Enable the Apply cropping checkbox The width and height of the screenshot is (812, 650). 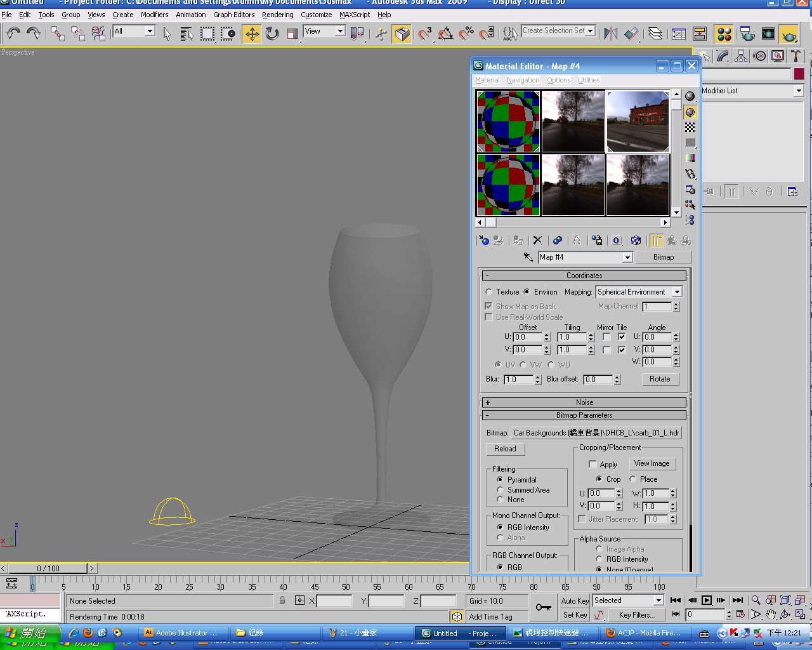click(593, 465)
